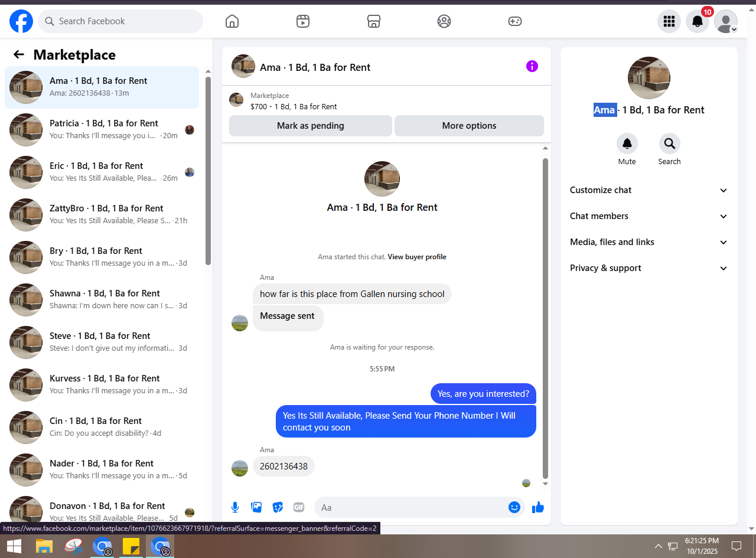Click the More options button

[x=469, y=126]
